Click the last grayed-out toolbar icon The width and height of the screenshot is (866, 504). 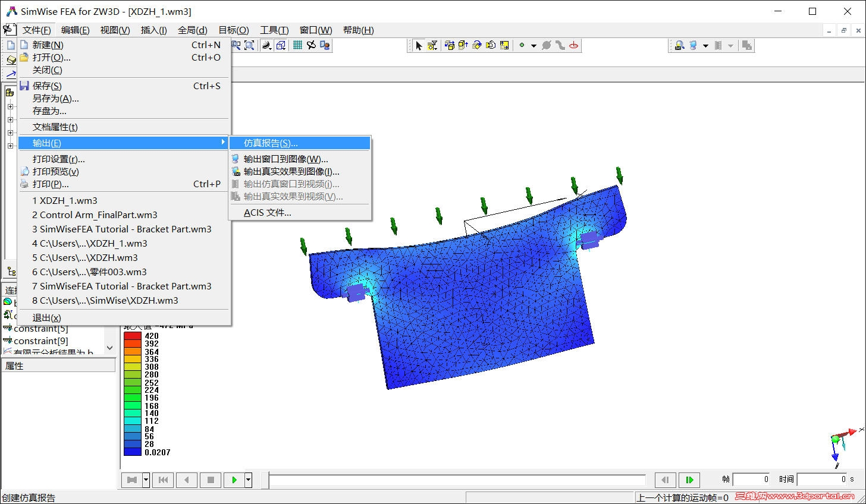(x=747, y=45)
